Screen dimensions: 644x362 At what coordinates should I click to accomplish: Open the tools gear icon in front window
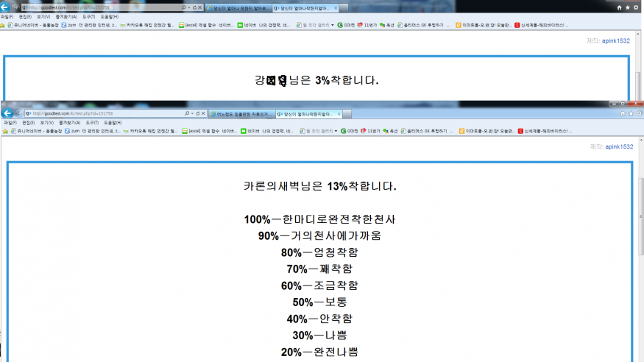[x=639, y=114]
